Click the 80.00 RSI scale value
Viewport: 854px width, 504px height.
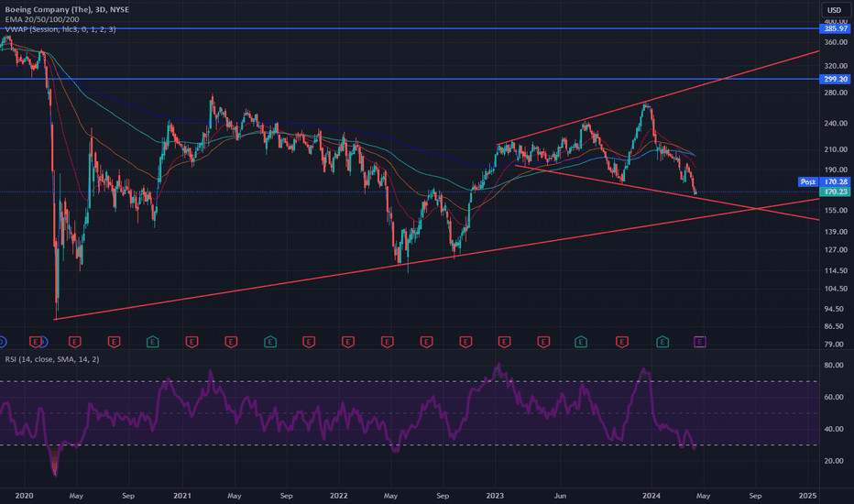click(x=834, y=365)
